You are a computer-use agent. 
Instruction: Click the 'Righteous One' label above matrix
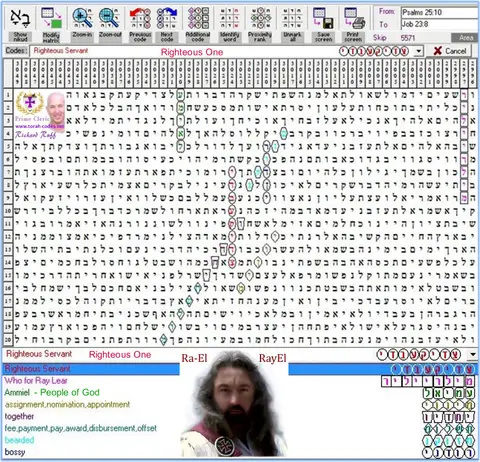click(192, 52)
